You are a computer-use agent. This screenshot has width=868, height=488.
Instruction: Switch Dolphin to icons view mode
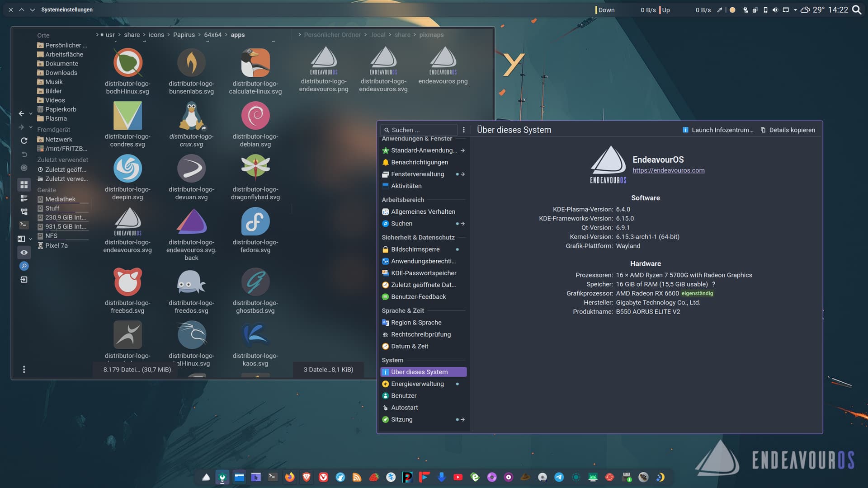[24, 184]
